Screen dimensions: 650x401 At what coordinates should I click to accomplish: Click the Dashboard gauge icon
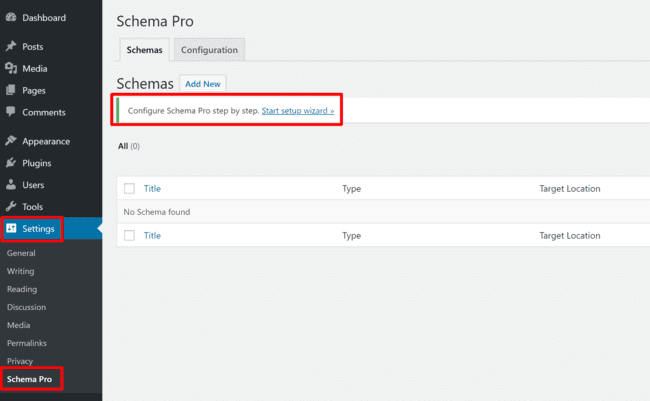[11, 17]
